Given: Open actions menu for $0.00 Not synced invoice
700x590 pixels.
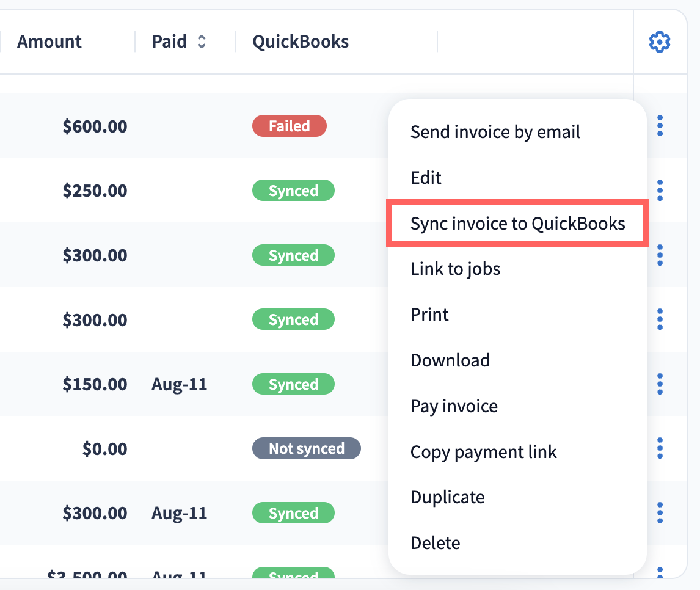Looking at the screenshot, I should 660,448.
